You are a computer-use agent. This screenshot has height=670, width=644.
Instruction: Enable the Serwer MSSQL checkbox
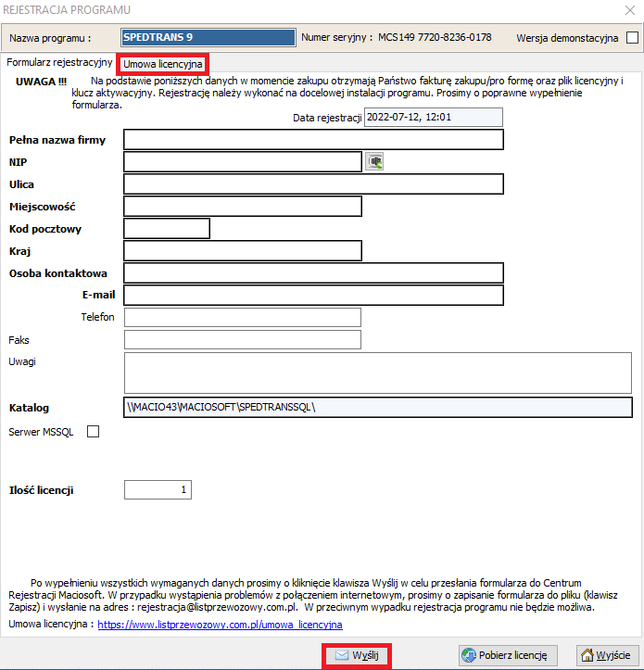94,432
